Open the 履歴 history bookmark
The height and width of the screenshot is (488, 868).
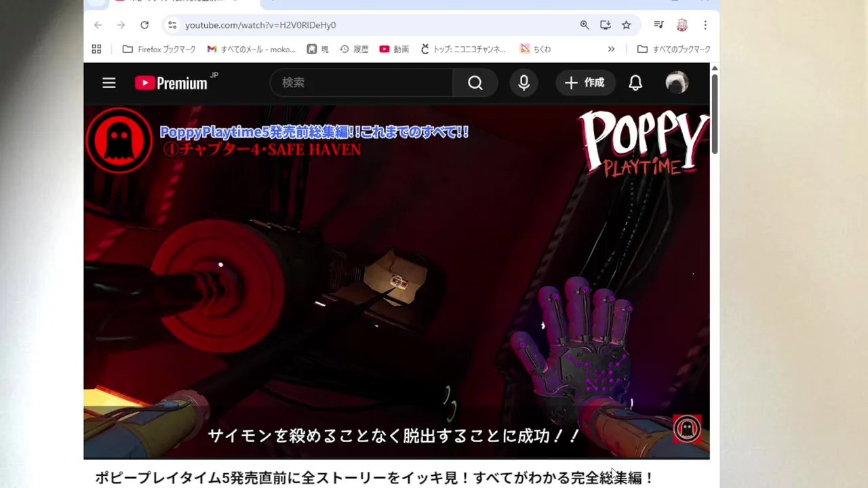click(354, 49)
